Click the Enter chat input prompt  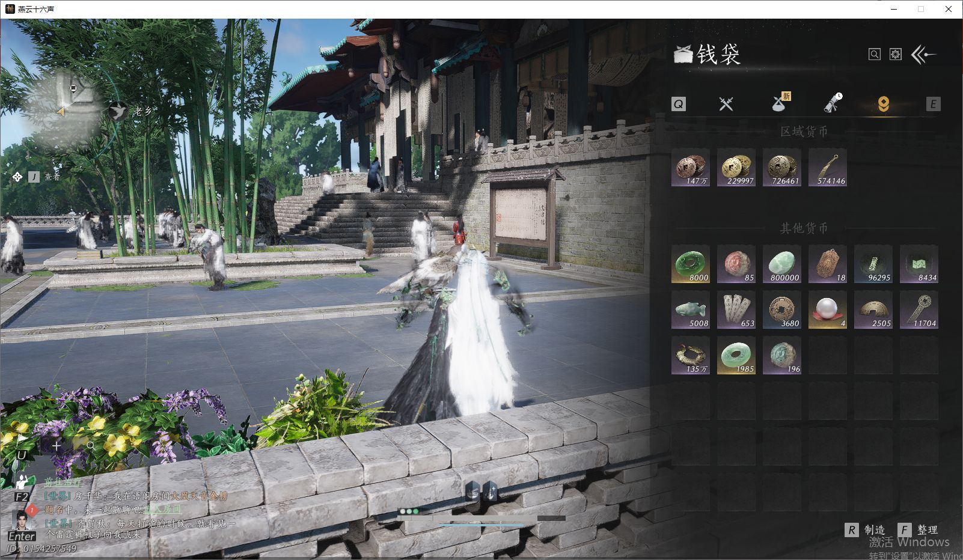[x=22, y=537]
